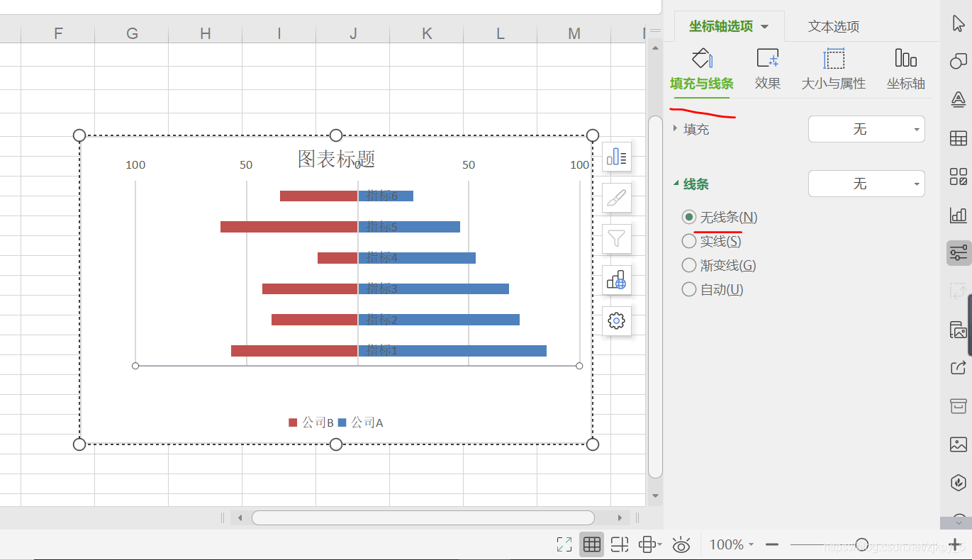Select 自动(U) radio option
The image size is (972, 560).
point(713,289)
